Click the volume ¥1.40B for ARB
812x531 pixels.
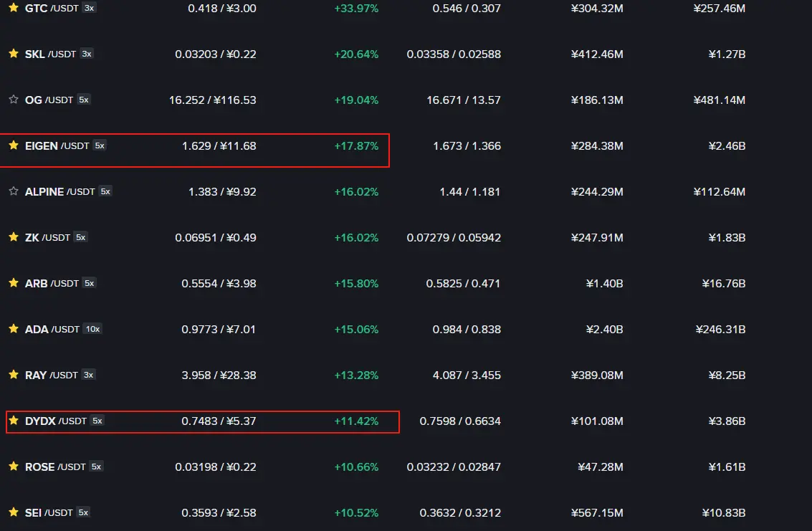(x=604, y=283)
